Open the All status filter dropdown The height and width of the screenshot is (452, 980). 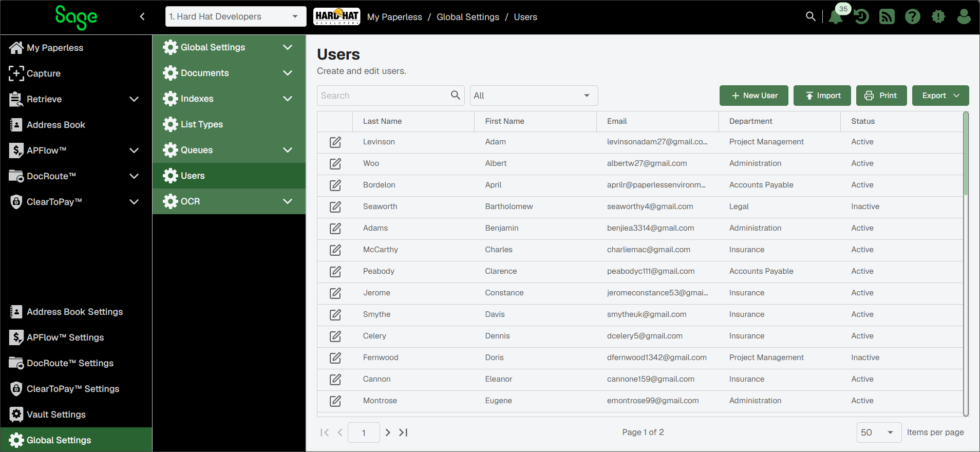point(534,96)
